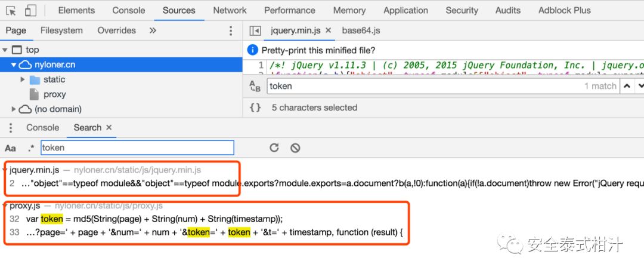
Task: Open the drawer's three-dot menu
Action: click(x=10, y=127)
